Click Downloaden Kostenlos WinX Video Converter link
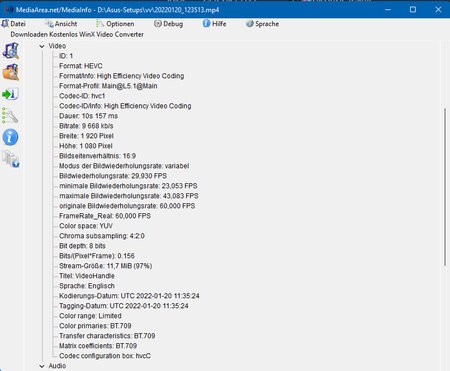450x371 pixels. [x=77, y=34]
